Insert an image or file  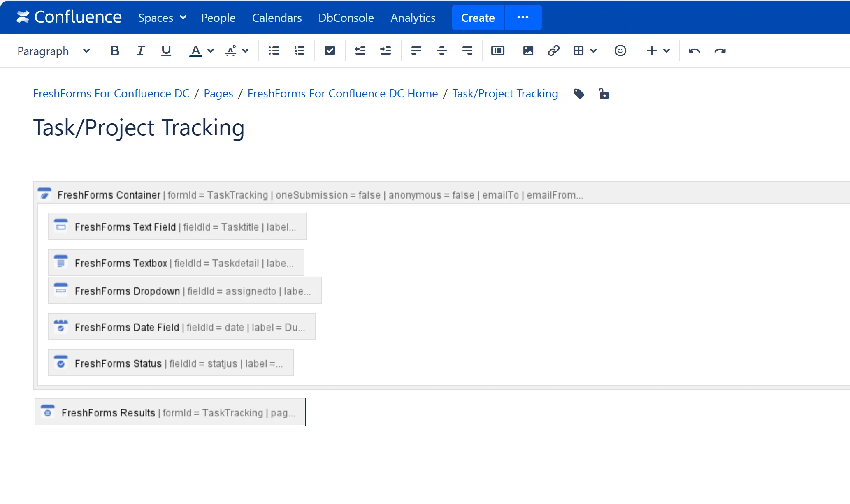click(x=528, y=51)
